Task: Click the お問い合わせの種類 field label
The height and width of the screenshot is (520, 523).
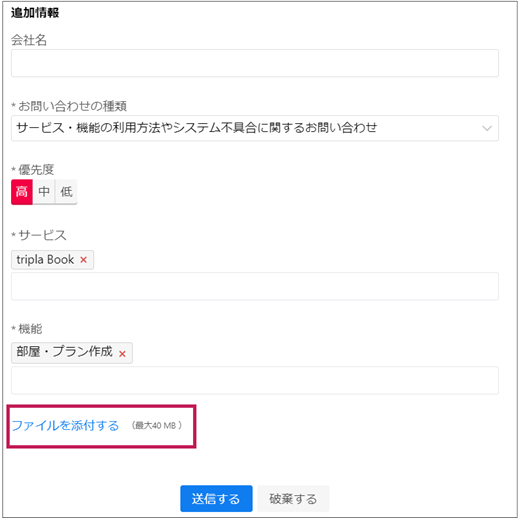Action: 72,106
